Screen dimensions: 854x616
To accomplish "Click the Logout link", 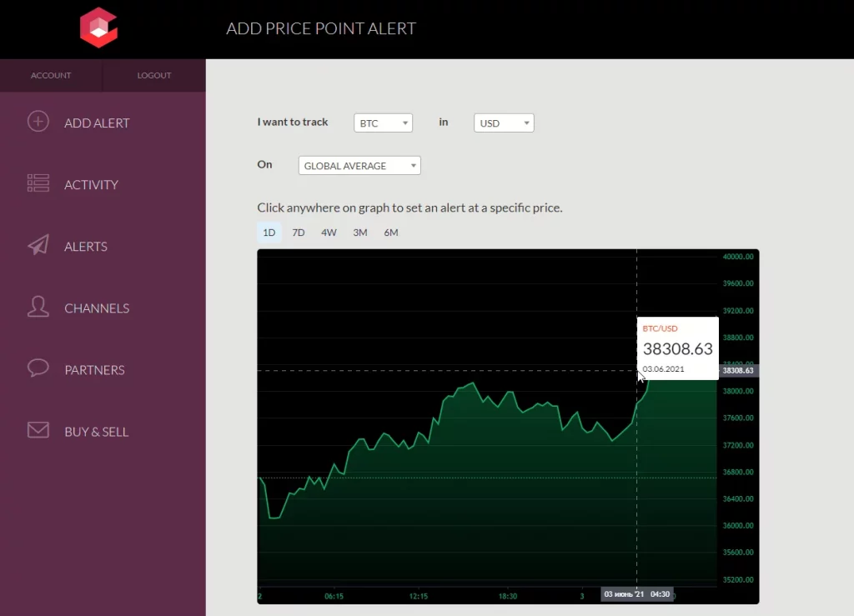I will (154, 75).
